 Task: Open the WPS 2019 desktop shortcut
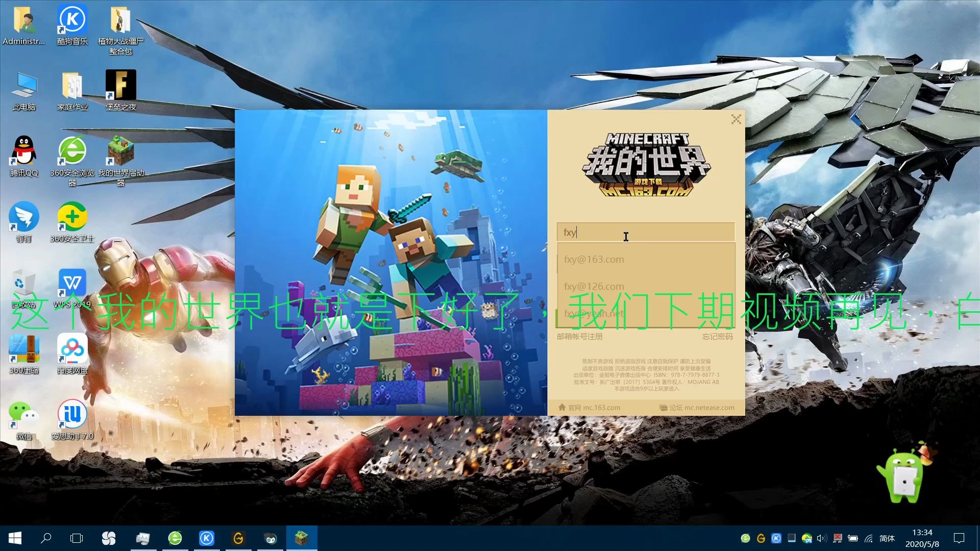coord(72,289)
